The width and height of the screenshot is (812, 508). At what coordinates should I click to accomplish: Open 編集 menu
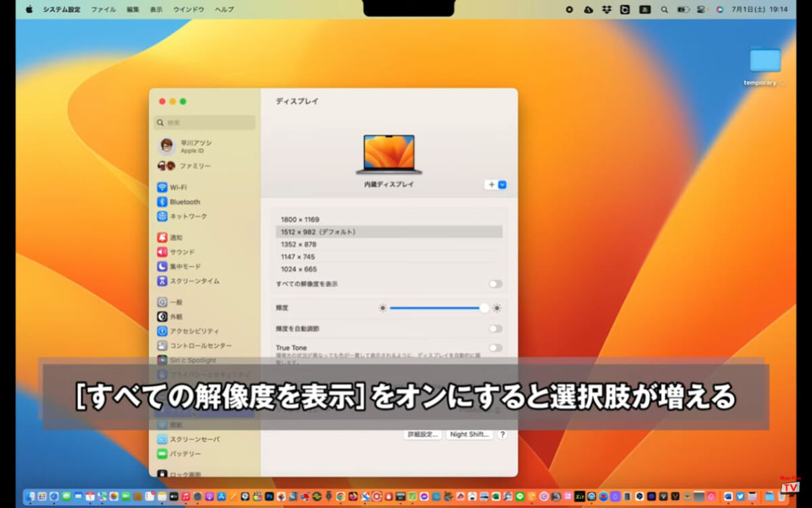click(133, 9)
